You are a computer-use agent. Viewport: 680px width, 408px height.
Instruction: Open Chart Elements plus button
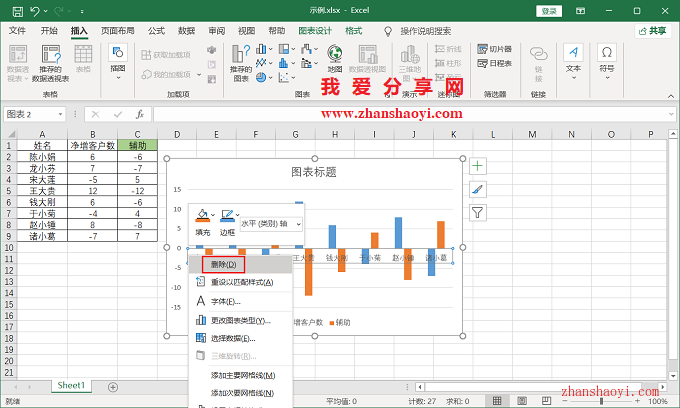coord(477,166)
